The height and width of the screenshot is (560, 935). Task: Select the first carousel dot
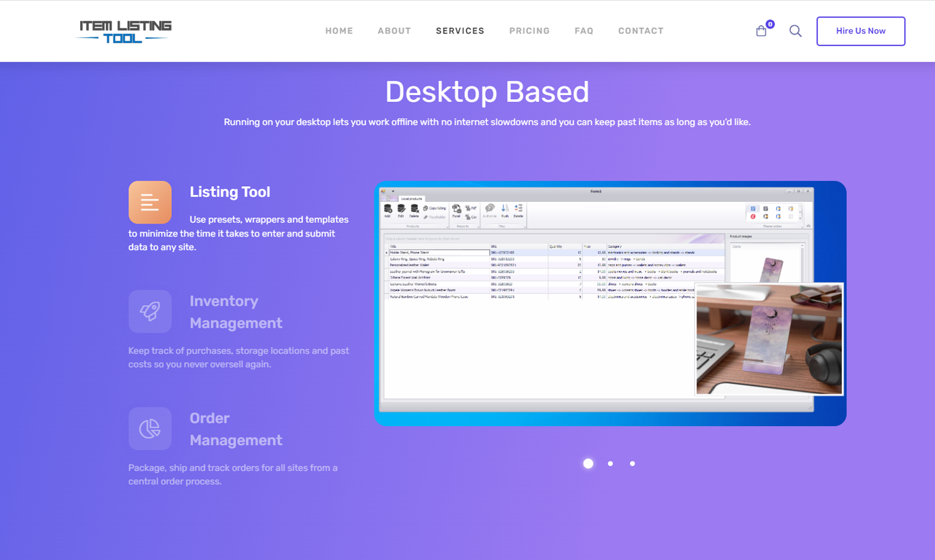588,463
